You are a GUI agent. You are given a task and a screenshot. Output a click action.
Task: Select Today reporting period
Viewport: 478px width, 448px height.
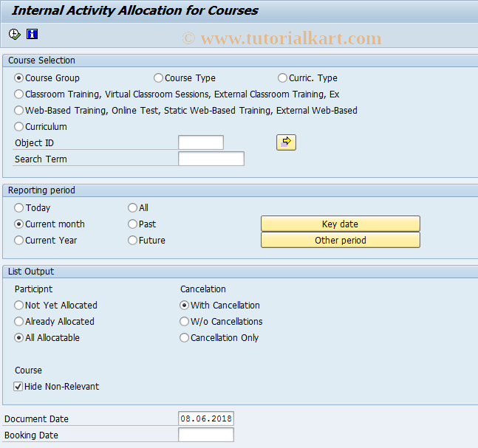[18, 207]
